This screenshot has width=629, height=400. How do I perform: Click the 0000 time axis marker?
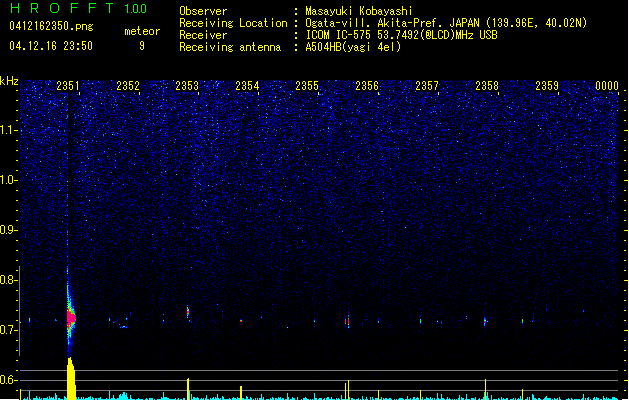click(607, 86)
